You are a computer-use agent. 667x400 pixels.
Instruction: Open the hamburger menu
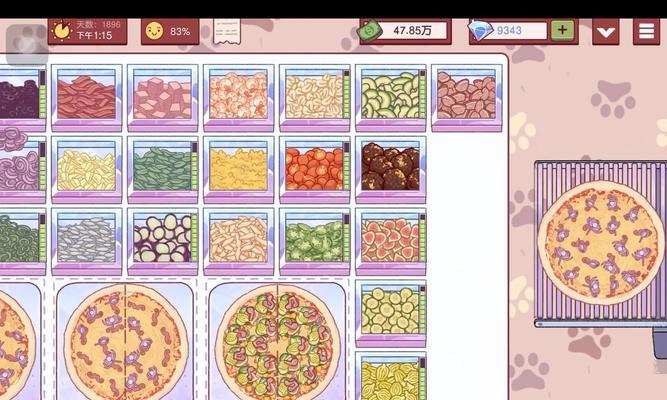(646, 31)
